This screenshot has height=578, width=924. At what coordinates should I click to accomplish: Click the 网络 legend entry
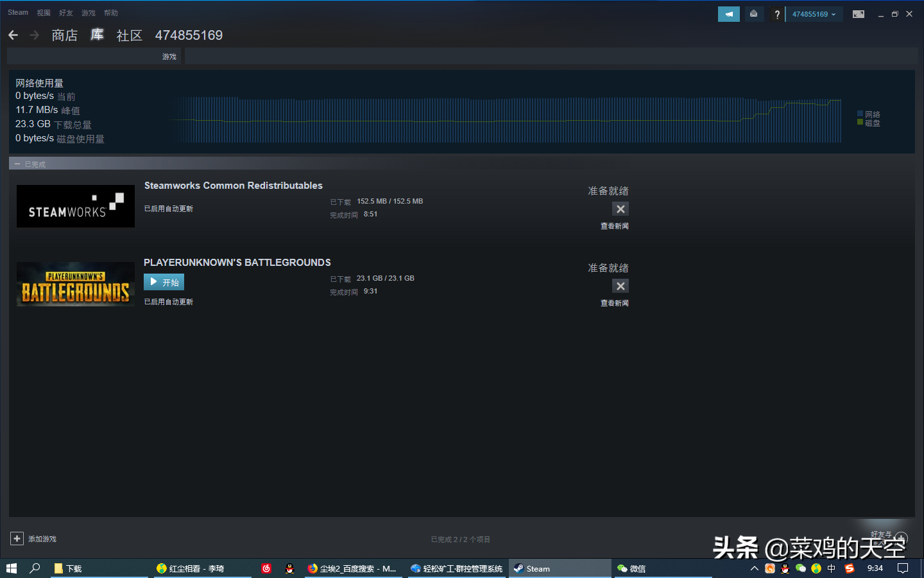pos(869,114)
